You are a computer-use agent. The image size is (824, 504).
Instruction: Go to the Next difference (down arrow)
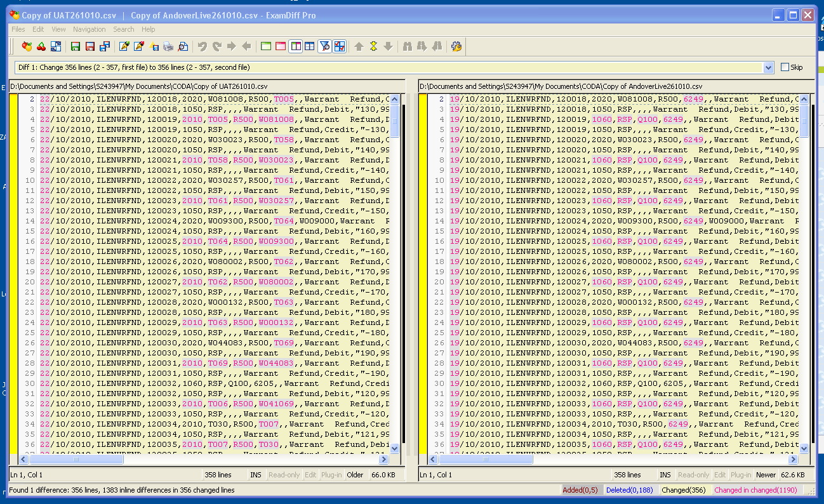tap(388, 46)
